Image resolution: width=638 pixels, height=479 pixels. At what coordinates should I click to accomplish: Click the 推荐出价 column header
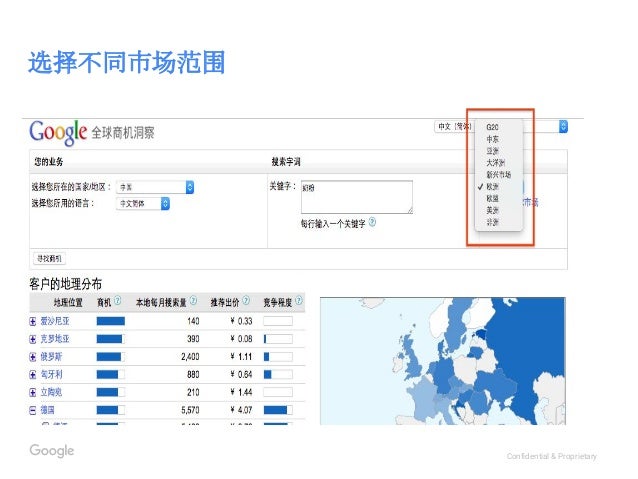pos(225,302)
